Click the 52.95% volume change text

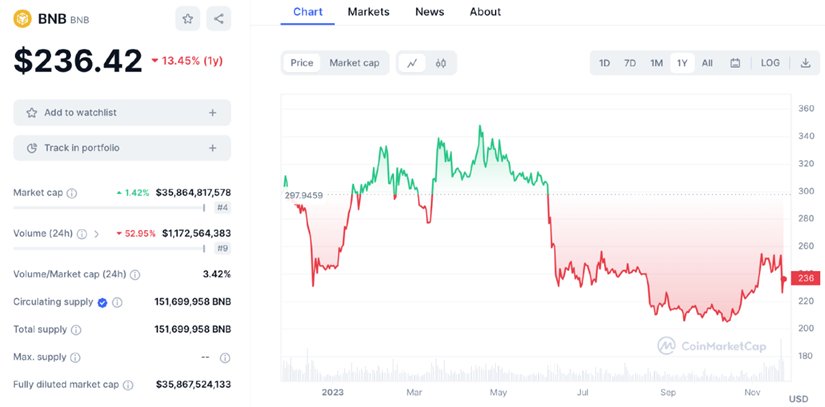coord(136,233)
